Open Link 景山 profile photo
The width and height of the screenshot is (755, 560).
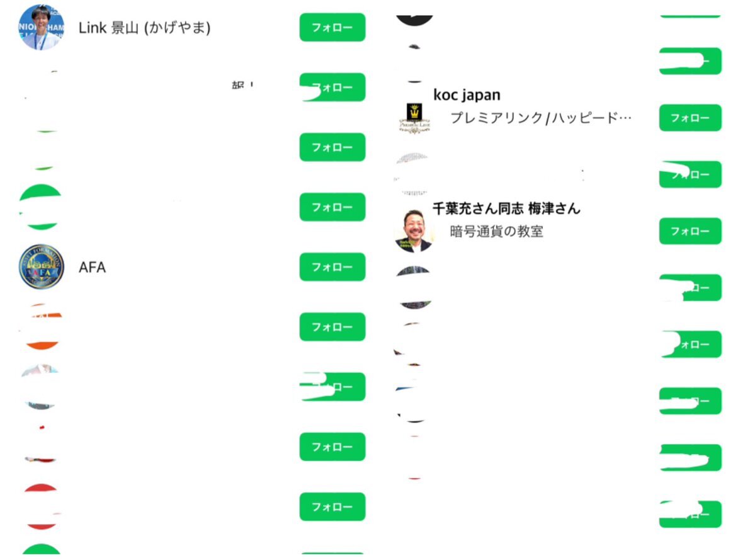(x=41, y=27)
